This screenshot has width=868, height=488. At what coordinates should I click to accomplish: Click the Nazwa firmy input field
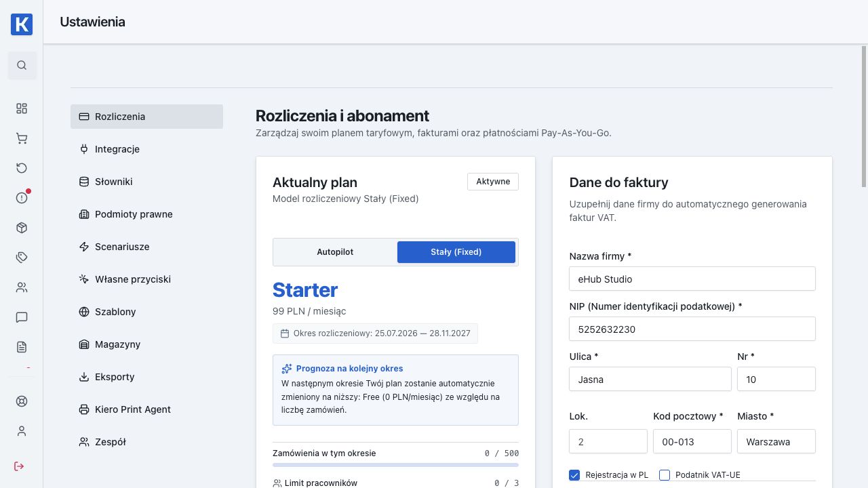(692, 279)
